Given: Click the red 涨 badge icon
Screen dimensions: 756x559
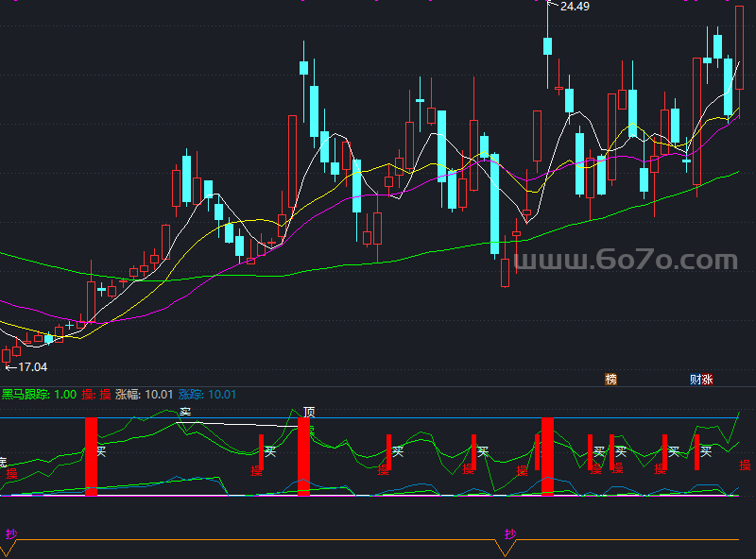Looking at the screenshot, I should [708, 380].
